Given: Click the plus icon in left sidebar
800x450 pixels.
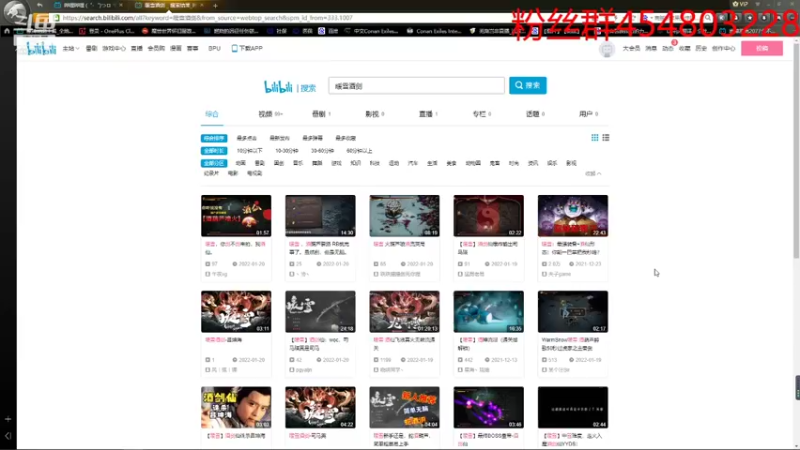Looking at the screenshot, I should [8, 419].
